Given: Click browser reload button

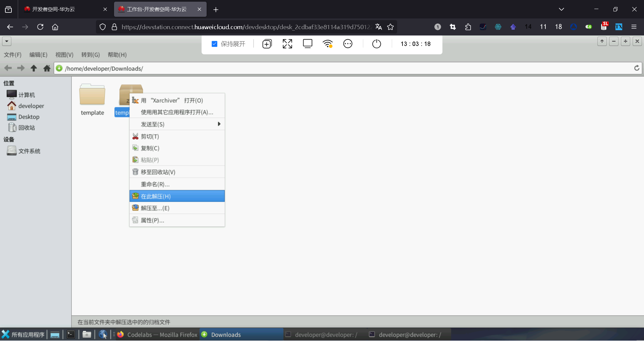Looking at the screenshot, I should click(40, 27).
